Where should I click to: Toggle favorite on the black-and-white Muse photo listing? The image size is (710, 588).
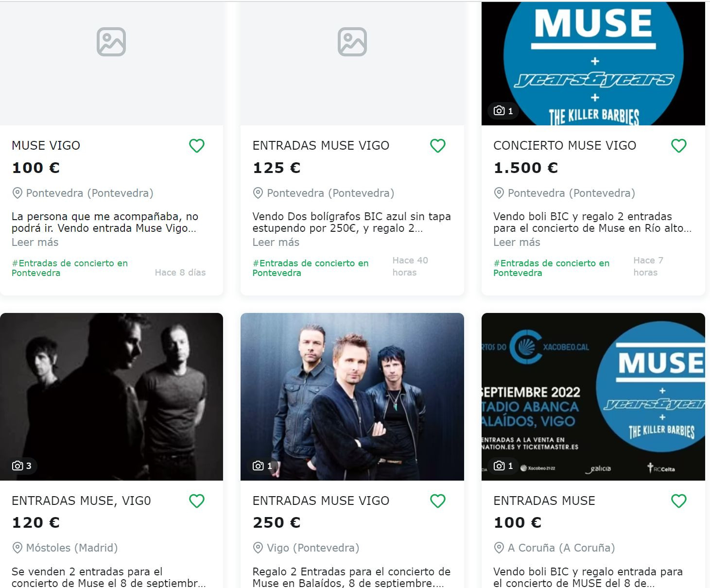point(196,501)
